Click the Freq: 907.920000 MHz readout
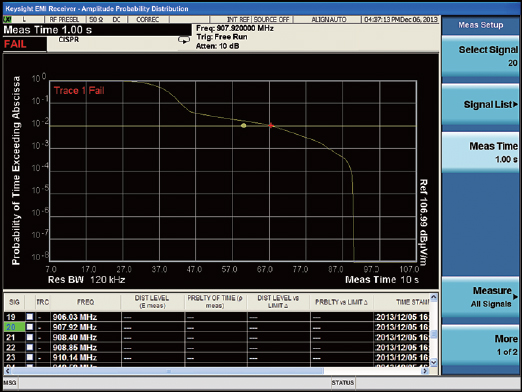Image resolution: width=522 pixels, height=392 pixels. (235, 28)
